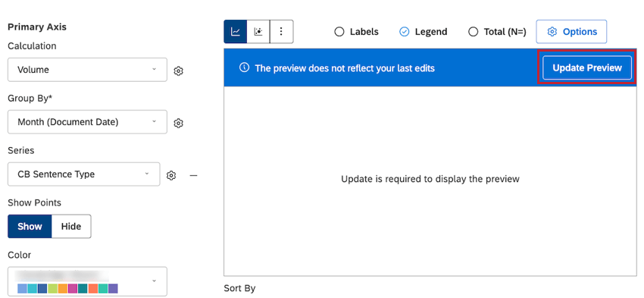The width and height of the screenshot is (644, 298).
Task: Open the chart Options button
Action: [571, 32]
